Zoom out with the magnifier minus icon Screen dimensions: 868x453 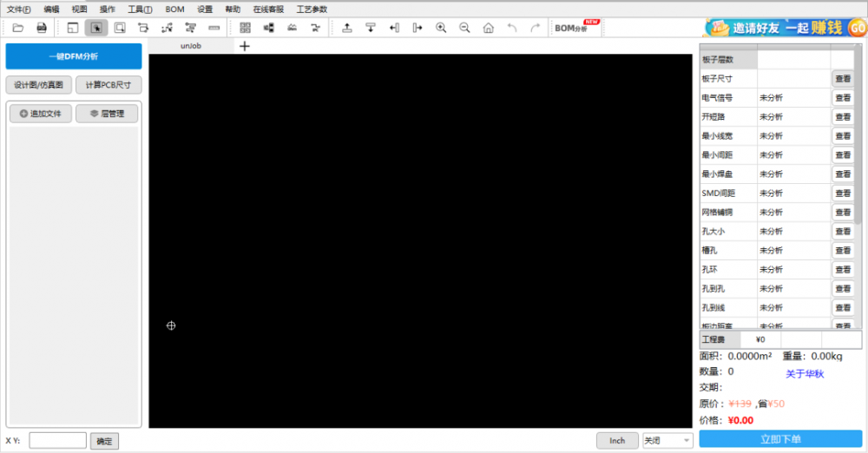(464, 28)
